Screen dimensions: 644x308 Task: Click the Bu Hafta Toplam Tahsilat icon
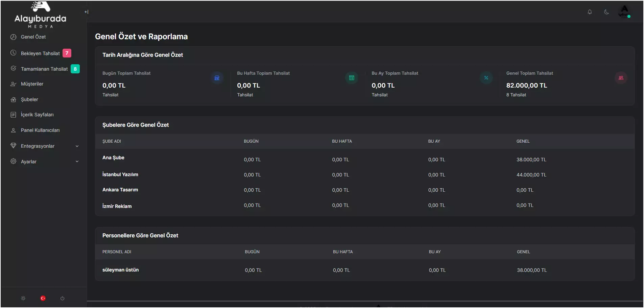click(352, 78)
